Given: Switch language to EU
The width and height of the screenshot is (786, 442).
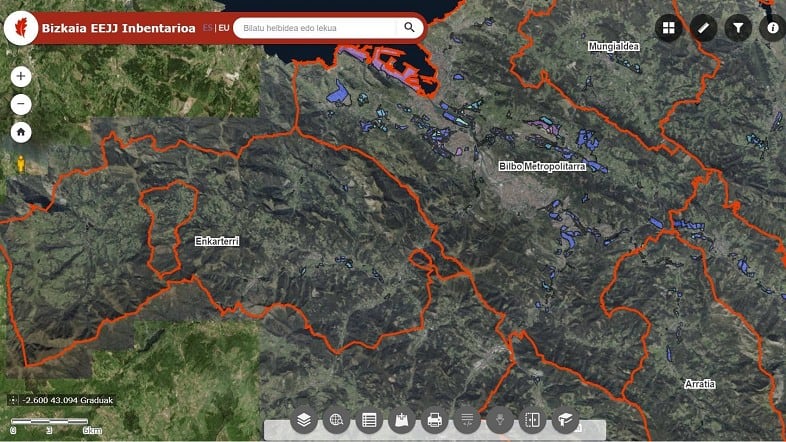Looking at the screenshot, I should tap(223, 28).
